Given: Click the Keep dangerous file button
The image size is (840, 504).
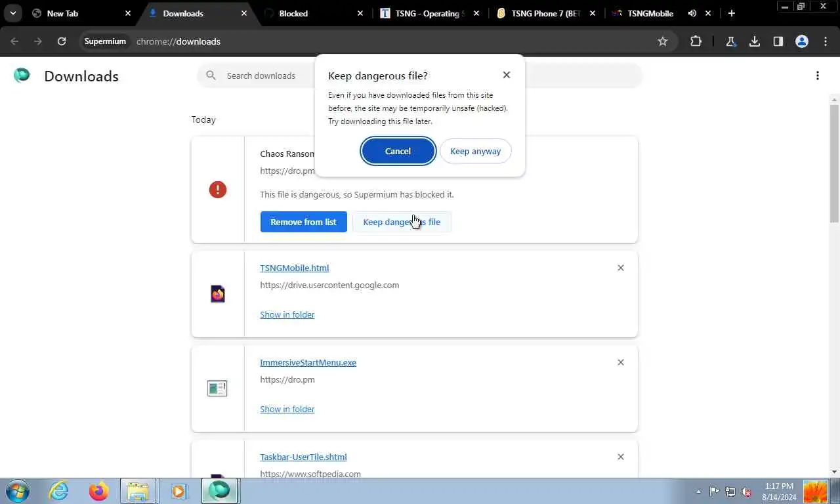Looking at the screenshot, I should [402, 222].
